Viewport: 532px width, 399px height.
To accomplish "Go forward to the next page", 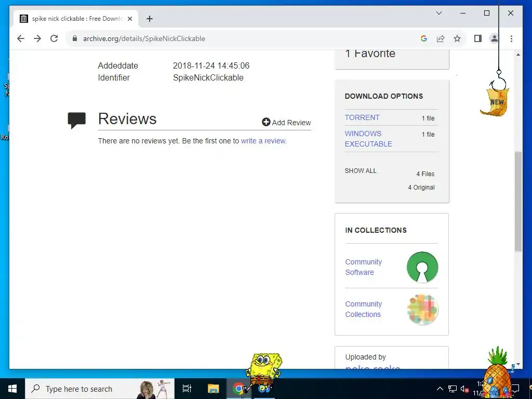I will tap(37, 38).
